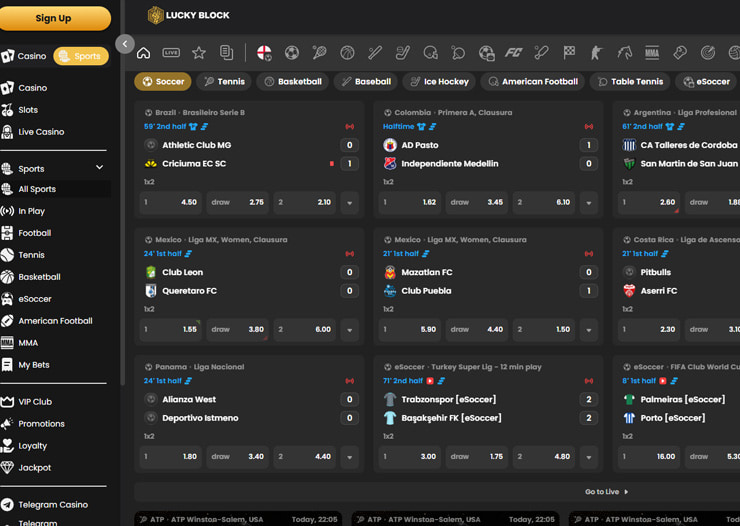Select the American Football tab
This screenshot has width=740, height=526.
534,82
